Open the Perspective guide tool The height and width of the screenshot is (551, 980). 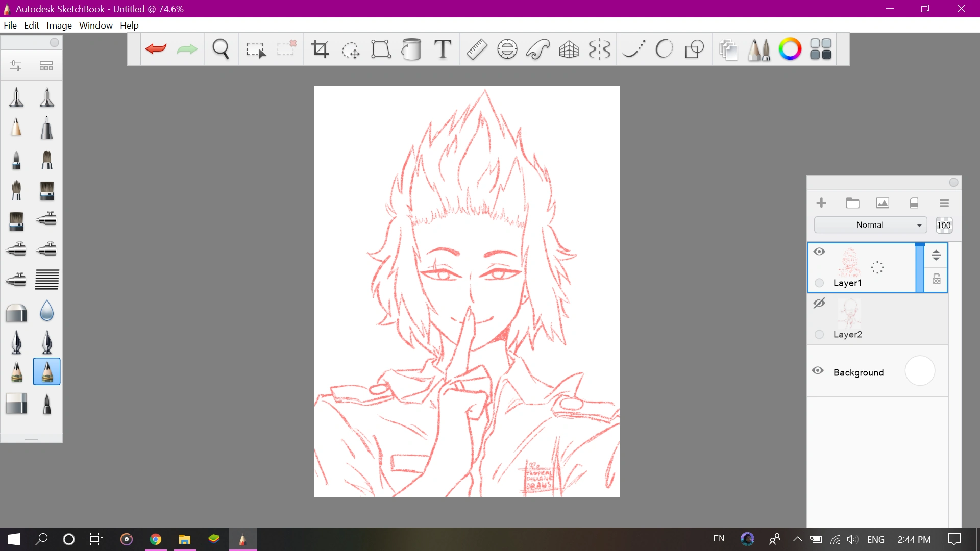click(569, 49)
